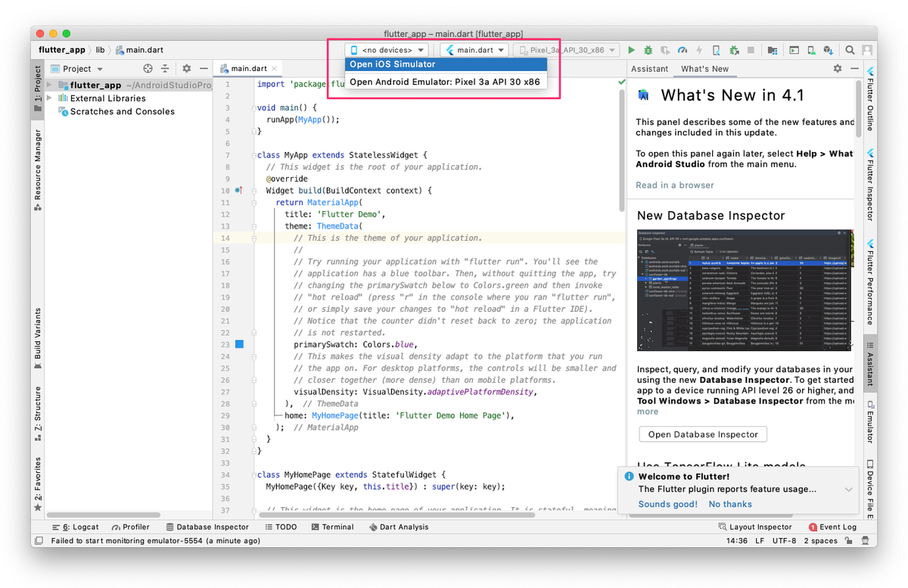Open the device selector '<no devices>' dropdown
The height and width of the screenshot is (588, 908).
pos(387,50)
